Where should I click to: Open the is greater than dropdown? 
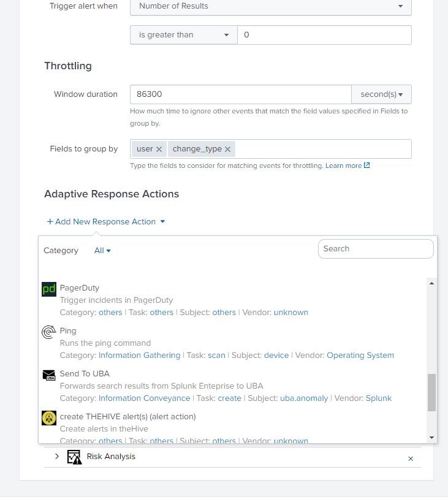184,35
